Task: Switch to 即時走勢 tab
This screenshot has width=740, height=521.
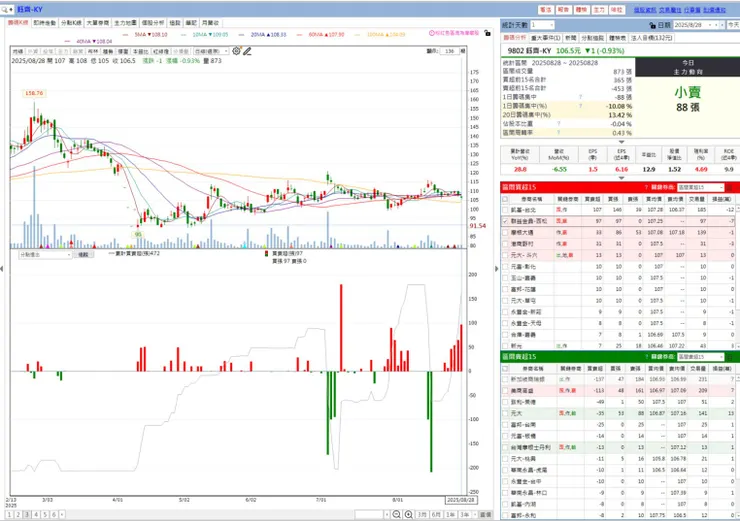Action: (x=45, y=23)
